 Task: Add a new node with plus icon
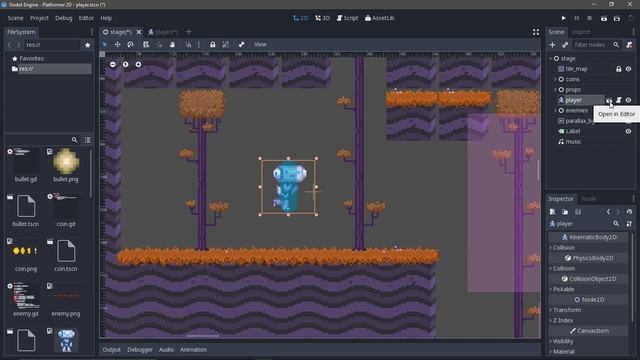click(552, 45)
